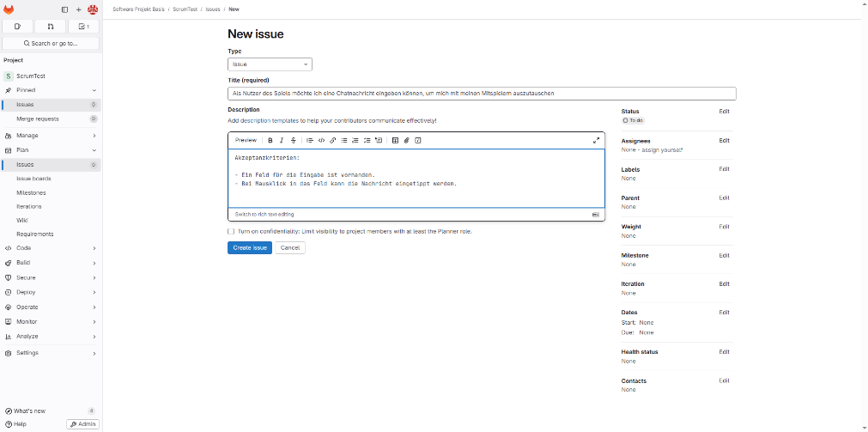868x432 pixels.
Task: Click the plus icon to create new item
Action: click(x=78, y=9)
